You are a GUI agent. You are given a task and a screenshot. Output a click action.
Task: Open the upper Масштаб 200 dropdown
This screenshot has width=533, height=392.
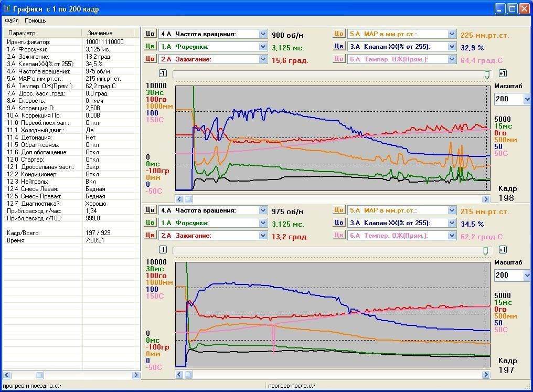tap(526, 99)
